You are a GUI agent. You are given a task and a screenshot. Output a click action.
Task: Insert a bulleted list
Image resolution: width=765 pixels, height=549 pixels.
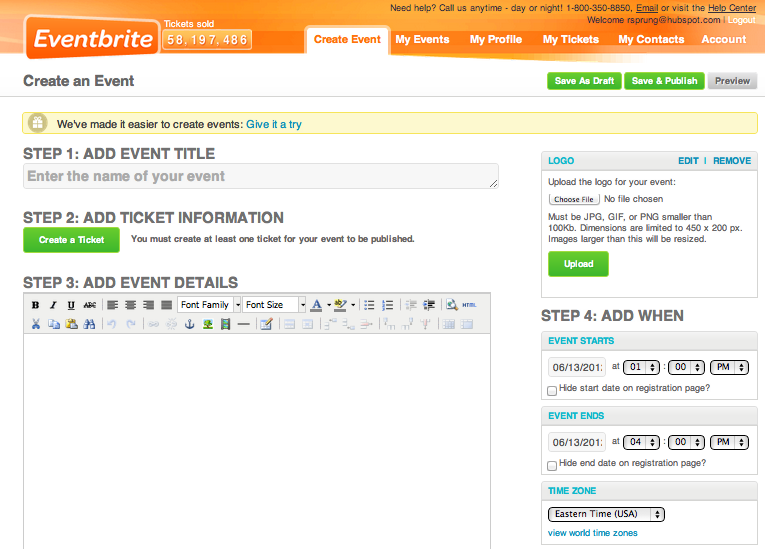click(x=369, y=305)
